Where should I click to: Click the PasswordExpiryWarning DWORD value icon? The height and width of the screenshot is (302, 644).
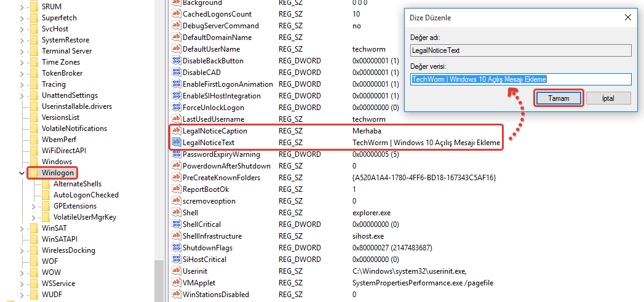(x=176, y=154)
